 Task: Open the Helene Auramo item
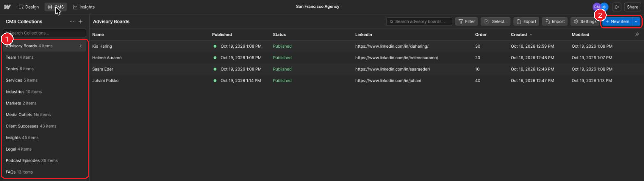(x=107, y=58)
